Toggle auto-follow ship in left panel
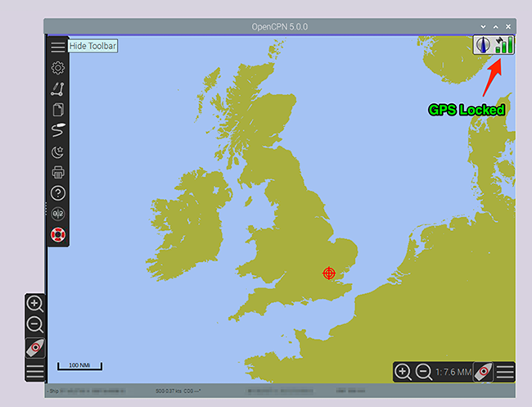532x407 pixels. pos(35,349)
